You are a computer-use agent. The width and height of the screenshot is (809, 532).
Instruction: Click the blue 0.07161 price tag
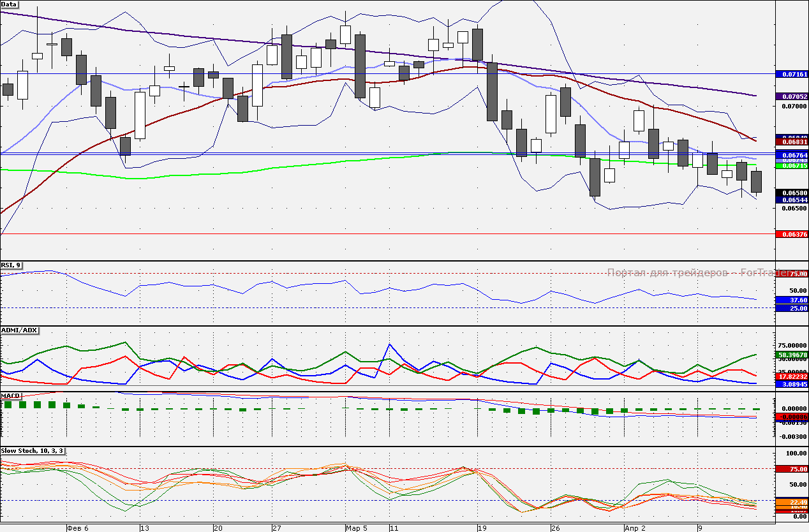click(791, 74)
